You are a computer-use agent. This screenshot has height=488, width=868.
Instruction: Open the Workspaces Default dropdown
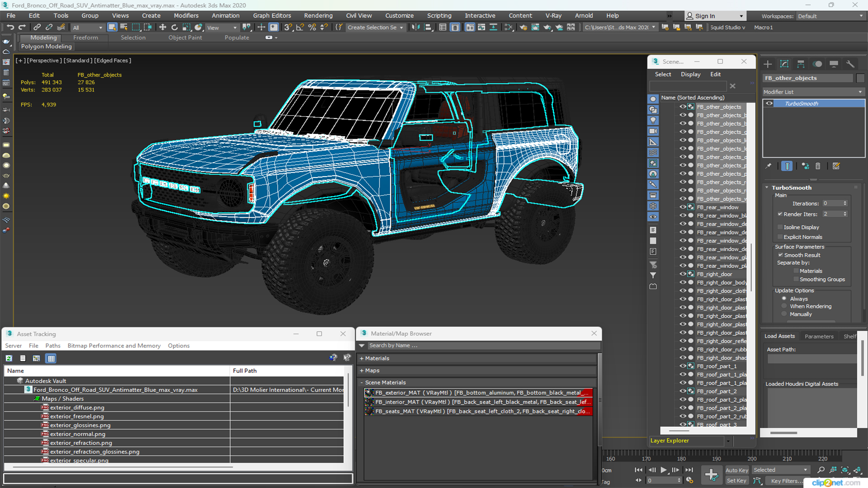tap(830, 16)
